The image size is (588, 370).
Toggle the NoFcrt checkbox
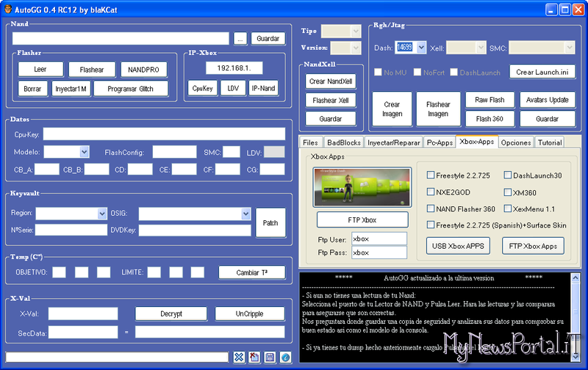click(x=417, y=72)
